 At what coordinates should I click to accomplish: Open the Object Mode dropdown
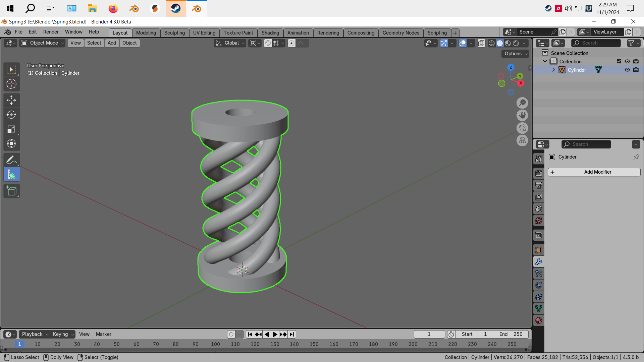[x=42, y=43]
